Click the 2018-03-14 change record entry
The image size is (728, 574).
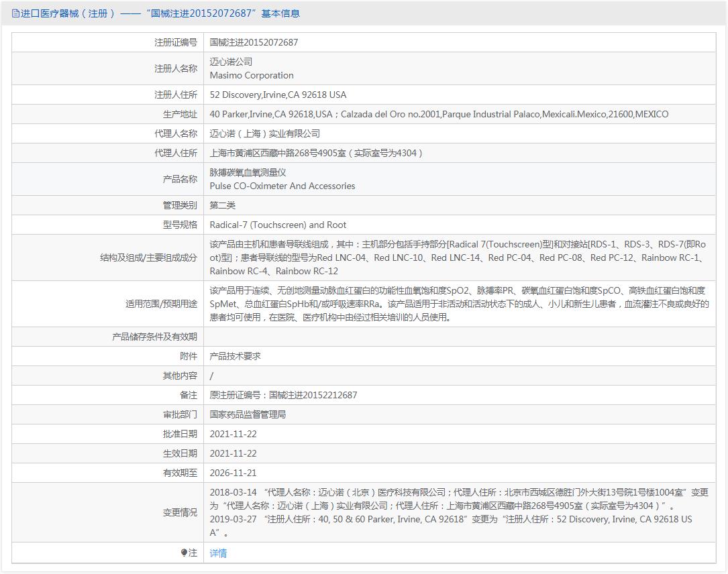233,492
